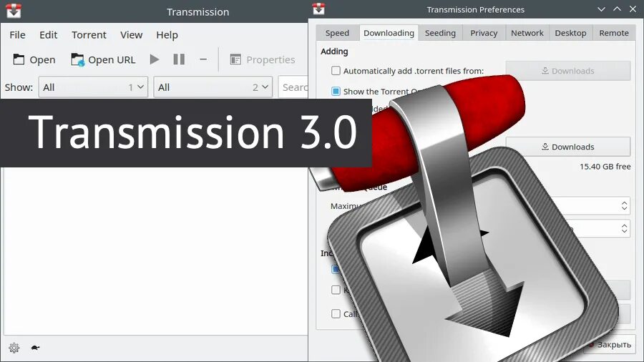Screen dimensions: 644x362
Task: Switch to the Seeding tab
Action: (440, 33)
